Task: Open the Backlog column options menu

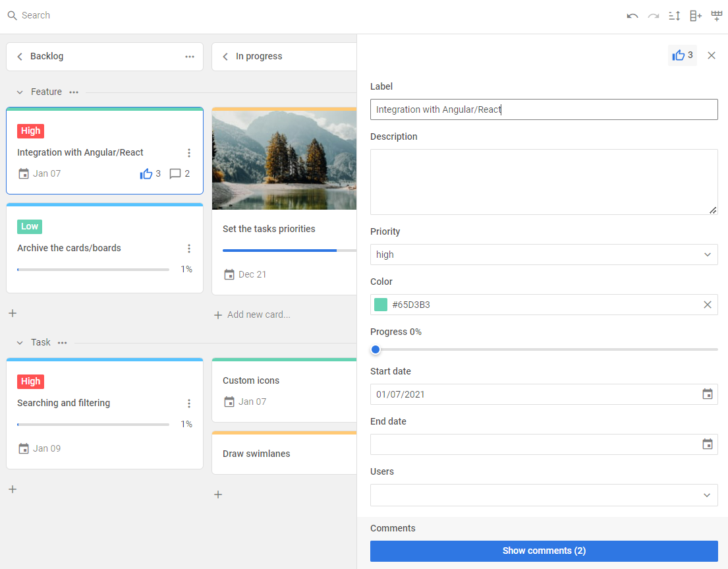Action: [190, 57]
